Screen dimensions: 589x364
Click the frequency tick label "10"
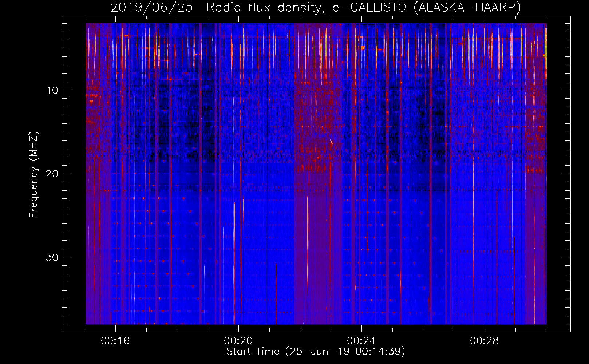pos(52,90)
